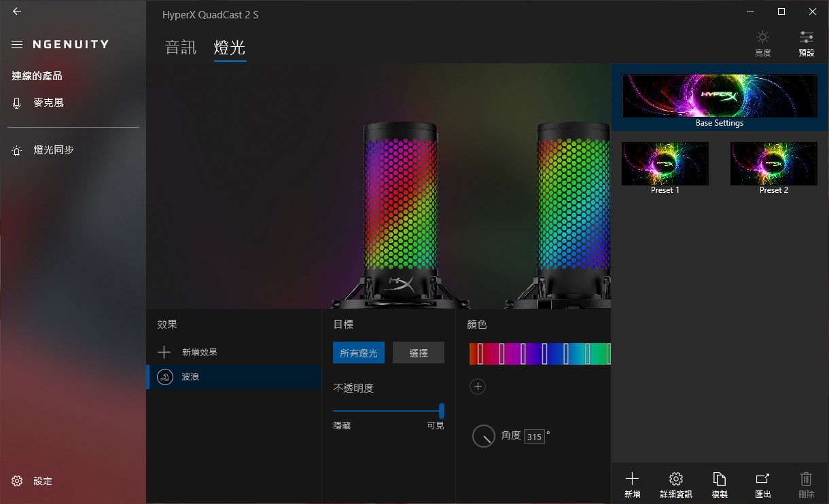Select 麥克風 device in sidebar
829x504 pixels.
pyautogui.click(x=73, y=103)
